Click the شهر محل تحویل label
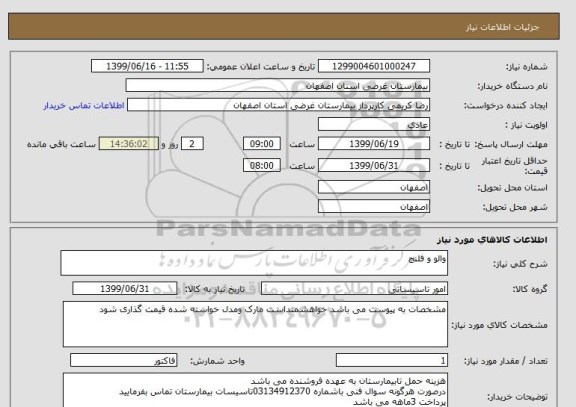This screenshot has width=576, height=407. click(515, 207)
